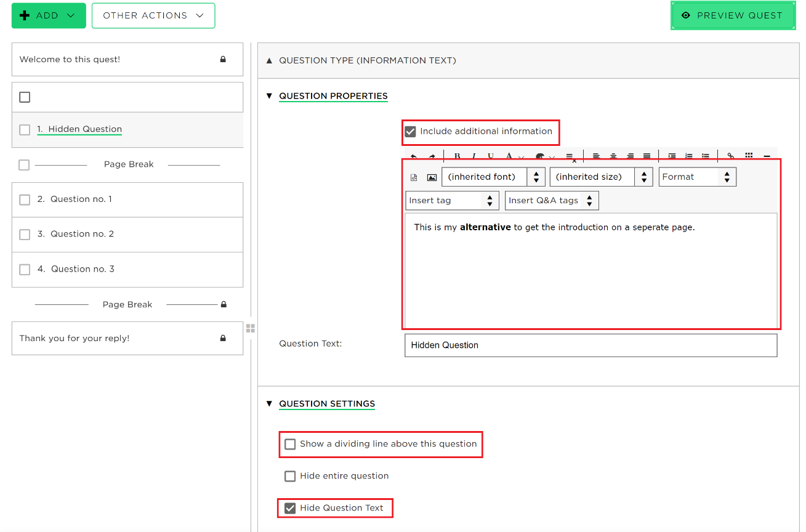
Task: Select Question no. 1 row
Action: tap(127, 199)
